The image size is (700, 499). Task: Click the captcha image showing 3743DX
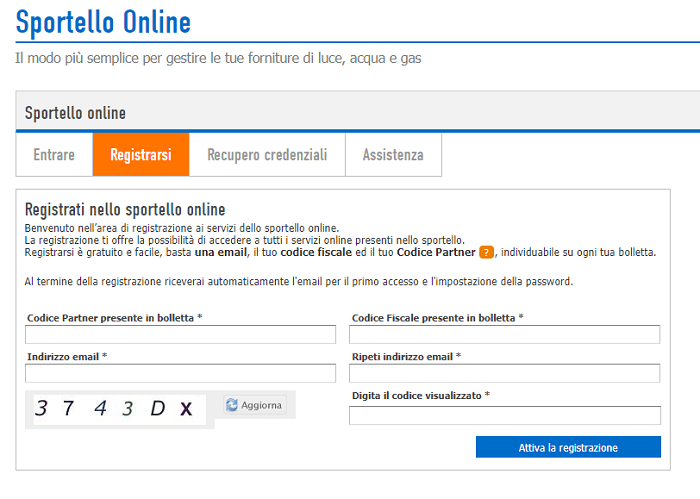120,409
